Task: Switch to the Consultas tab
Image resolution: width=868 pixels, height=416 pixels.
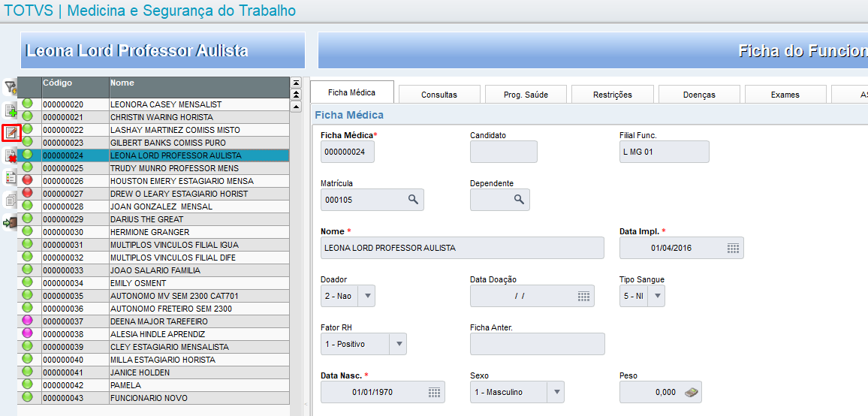Action: point(439,95)
